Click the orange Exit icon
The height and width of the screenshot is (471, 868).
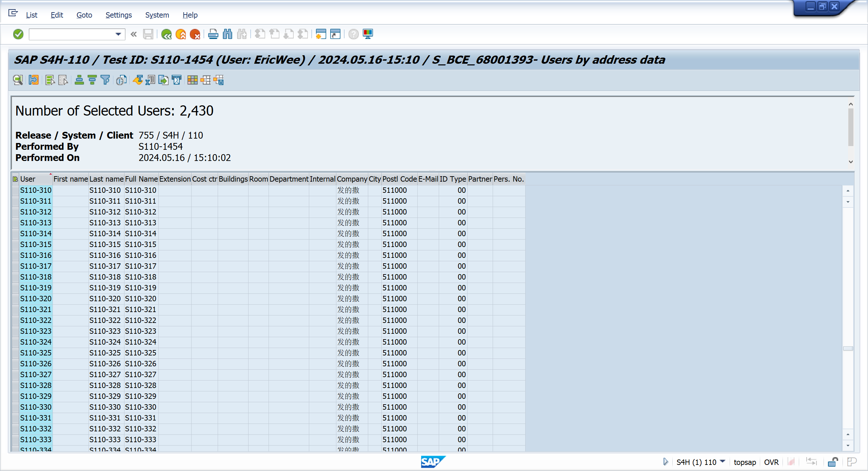tap(181, 34)
